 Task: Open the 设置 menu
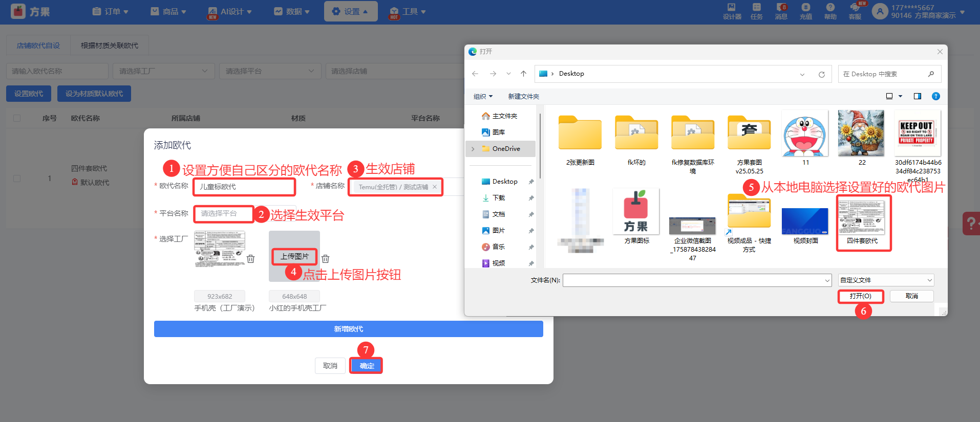[351, 11]
